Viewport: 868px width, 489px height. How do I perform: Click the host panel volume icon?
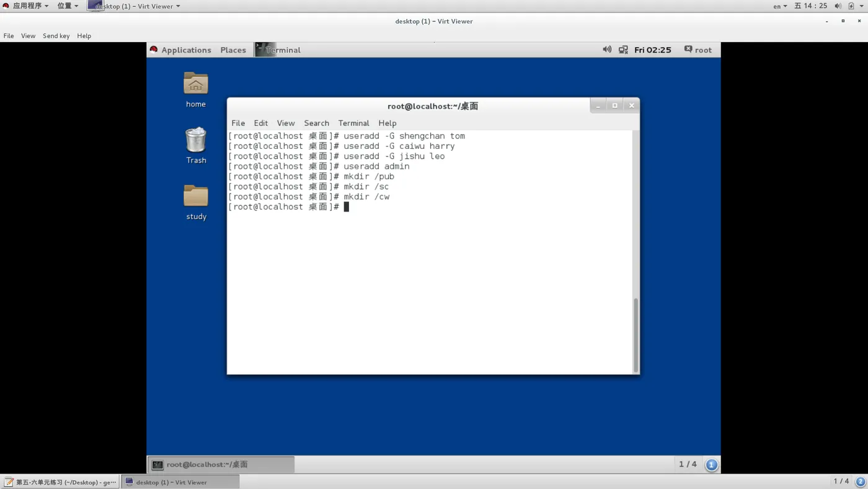pos(838,6)
